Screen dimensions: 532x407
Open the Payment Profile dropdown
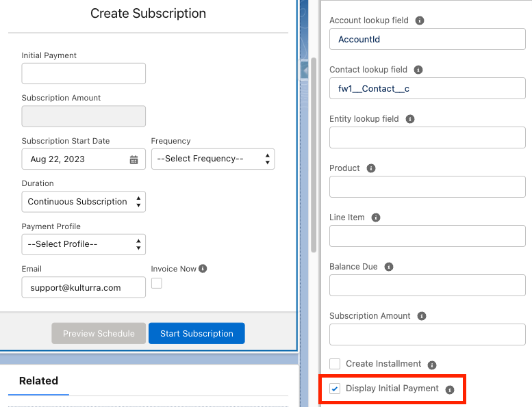pos(84,244)
